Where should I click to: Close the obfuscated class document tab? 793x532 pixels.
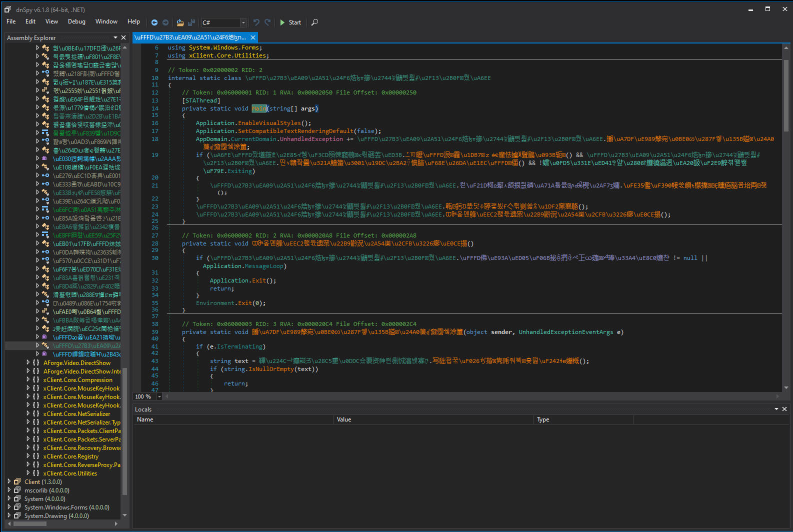[253, 37]
